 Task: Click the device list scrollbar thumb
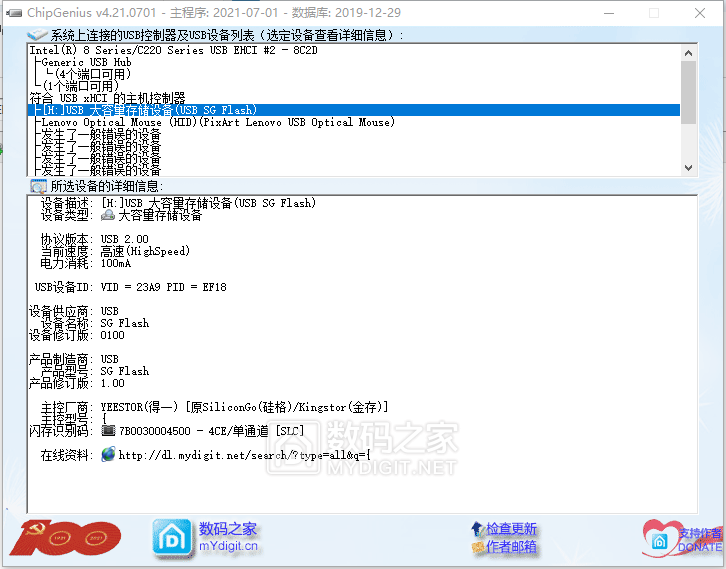tap(688, 93)
